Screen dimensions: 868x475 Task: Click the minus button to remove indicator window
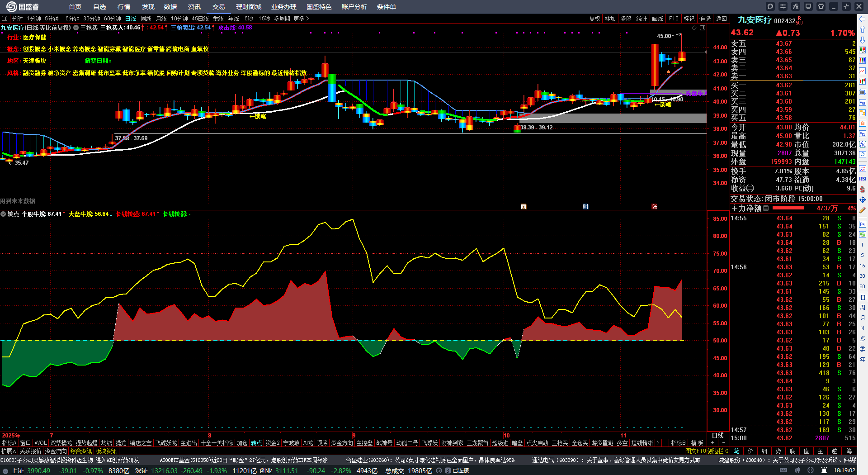click(x=724, y=443)
